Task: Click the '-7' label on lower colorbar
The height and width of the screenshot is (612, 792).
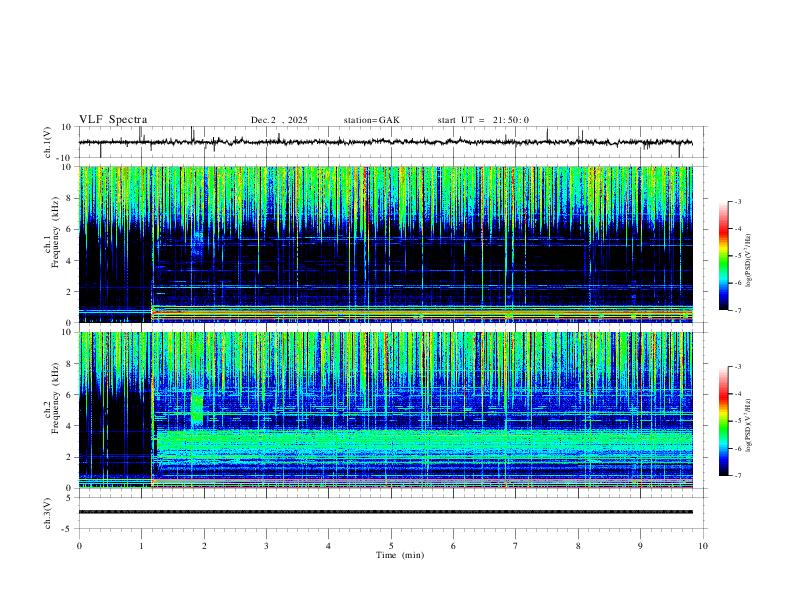Action: (738, 476)
